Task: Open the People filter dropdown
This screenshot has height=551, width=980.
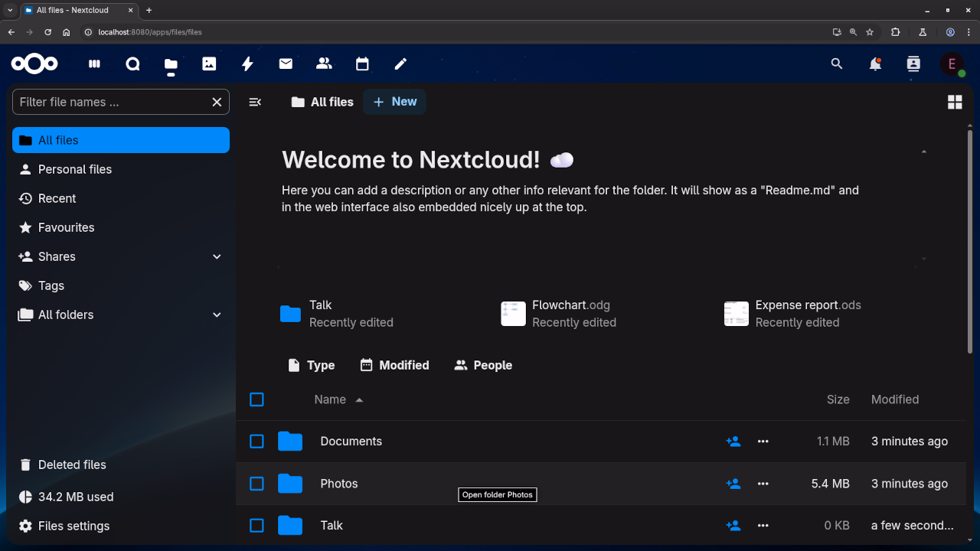Action: pos(483,365)
